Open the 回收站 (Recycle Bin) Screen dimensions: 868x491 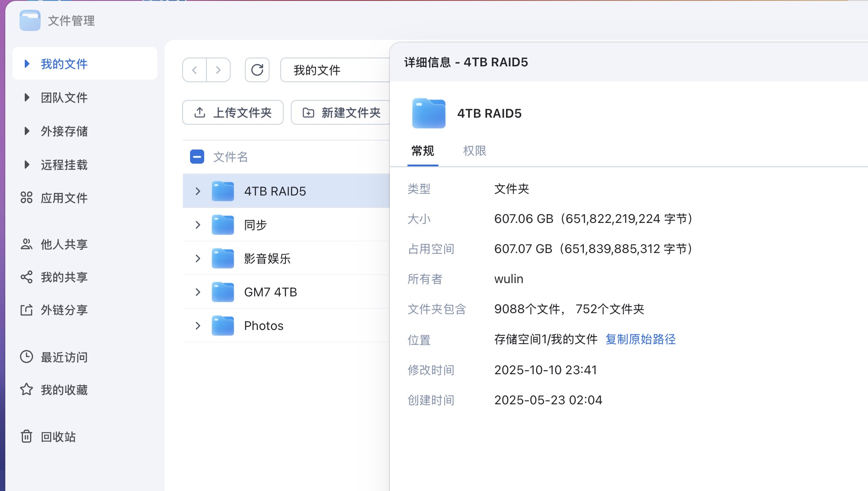pos(61,437)
